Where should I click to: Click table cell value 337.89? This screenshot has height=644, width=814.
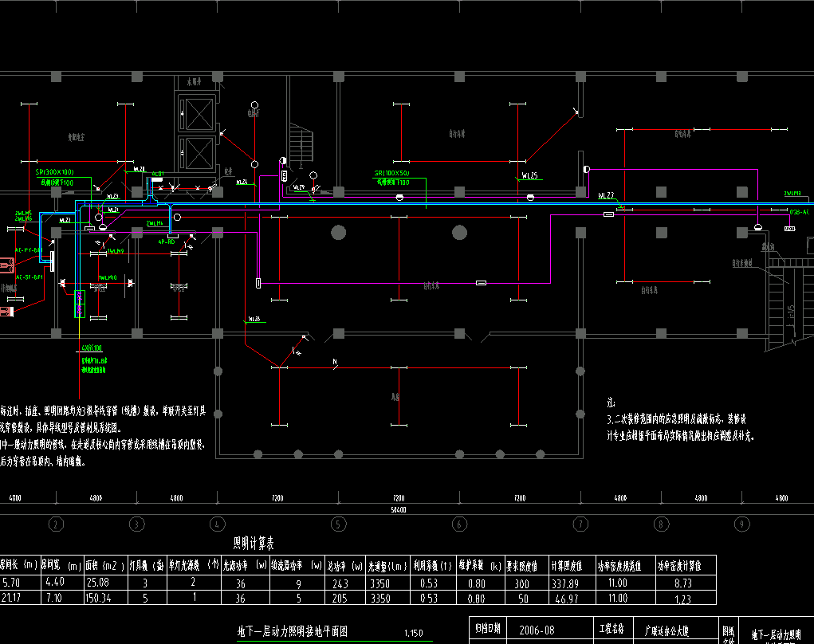tap(564, 583)
